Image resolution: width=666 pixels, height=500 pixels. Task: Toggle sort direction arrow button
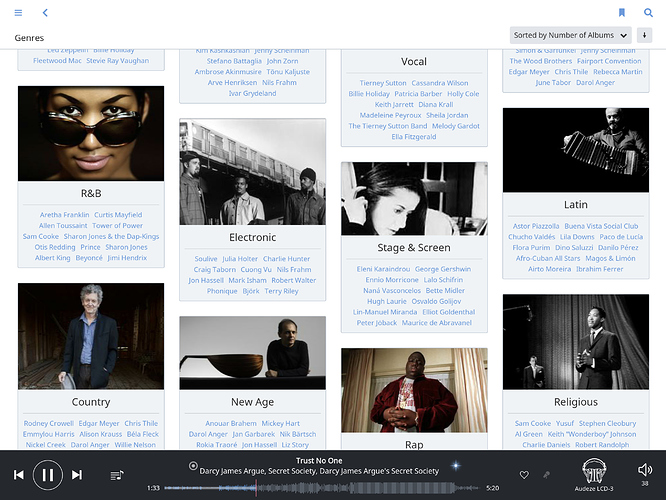coord(644,35)
